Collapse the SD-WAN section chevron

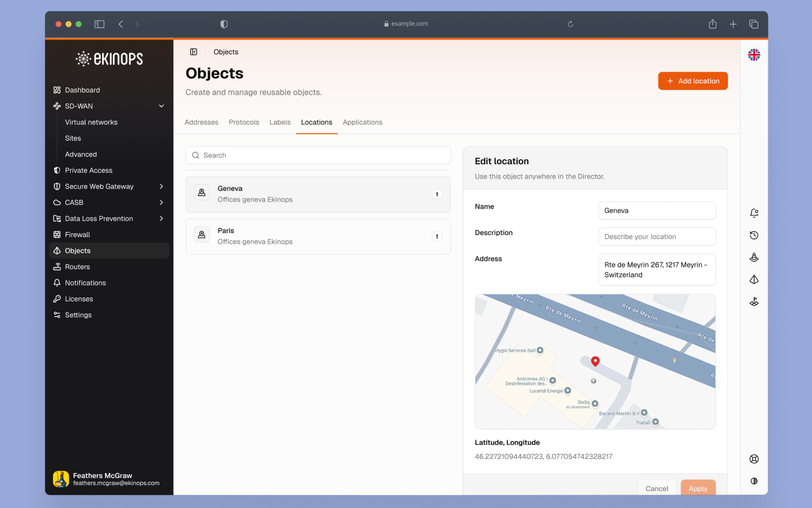161,106
